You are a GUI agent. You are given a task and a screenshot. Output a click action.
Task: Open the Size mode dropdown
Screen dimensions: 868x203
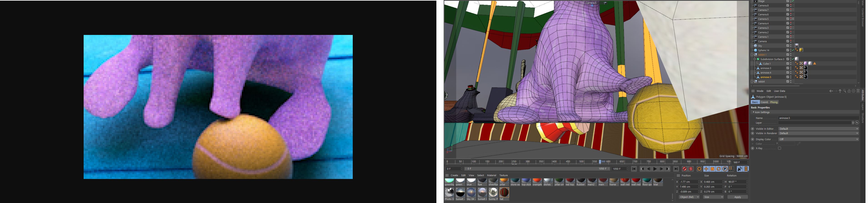tap(713, 197)
